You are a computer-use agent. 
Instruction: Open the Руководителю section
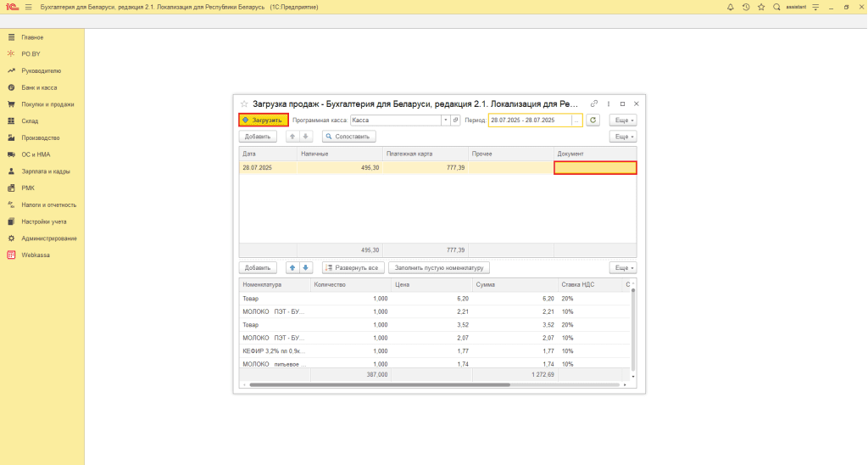42,71
